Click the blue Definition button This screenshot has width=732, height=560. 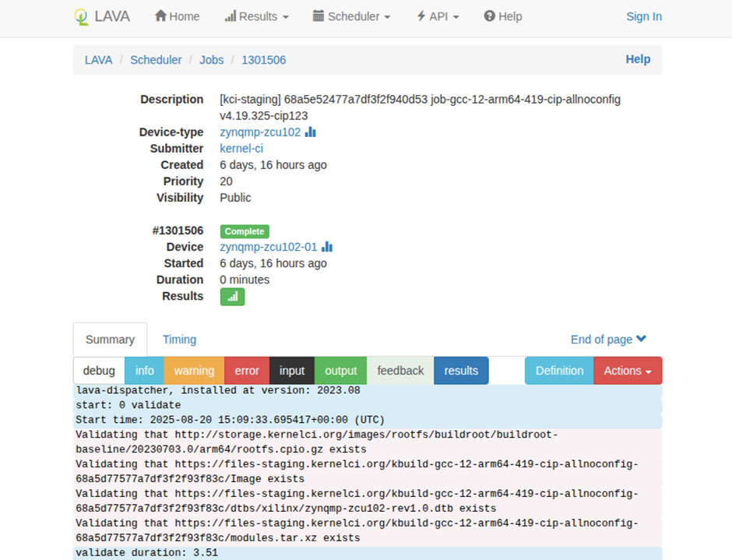[x=559, y=371]
